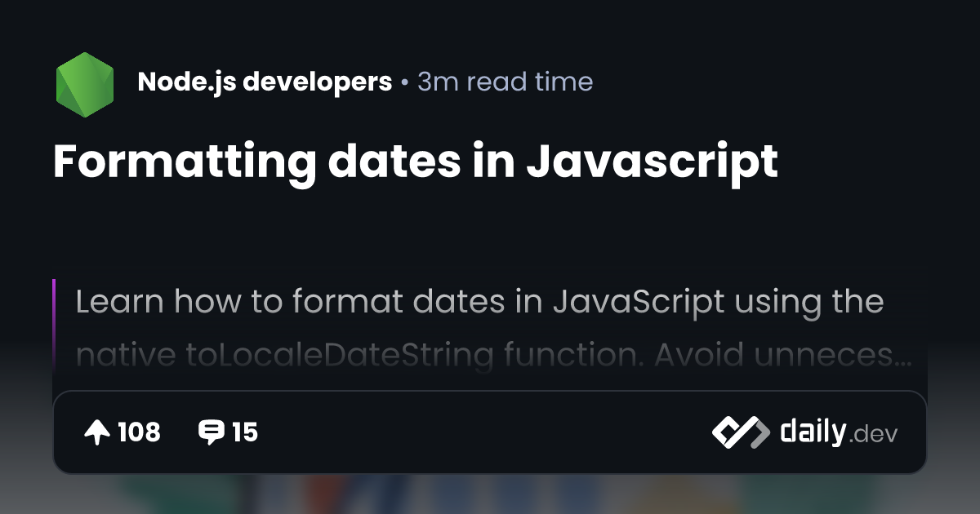Screen dimensions: 980x514
Task: Click the "daily" wordmark text
Action: (x=812, y=432)
